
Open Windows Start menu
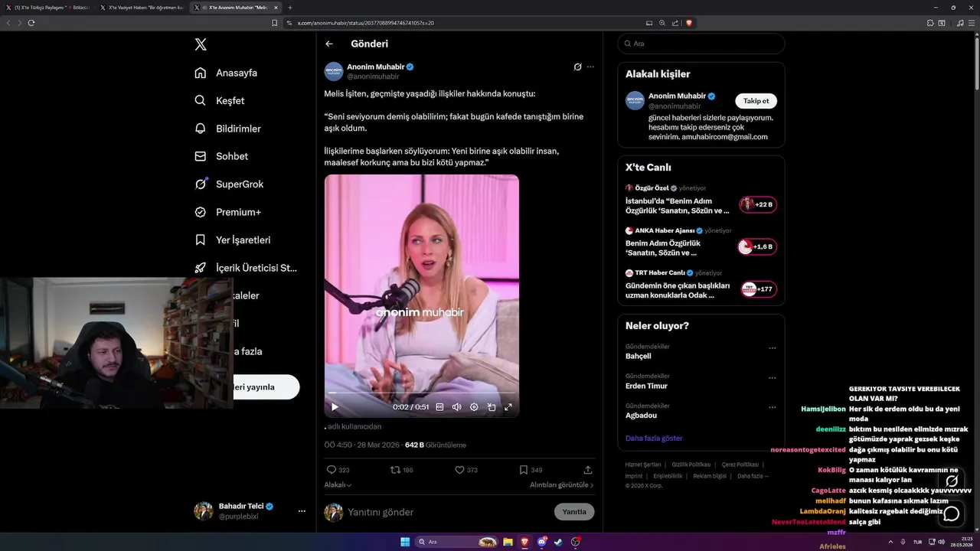405,542
